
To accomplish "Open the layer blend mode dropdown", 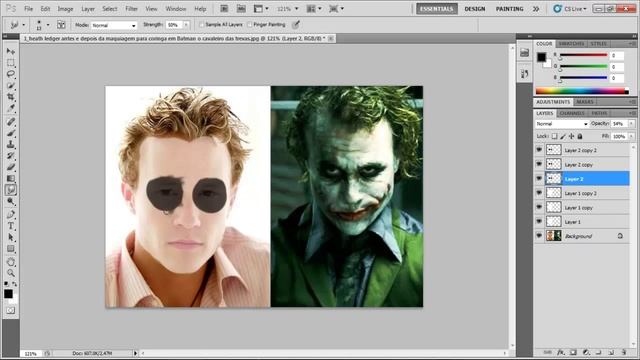I will pos(562,124).
